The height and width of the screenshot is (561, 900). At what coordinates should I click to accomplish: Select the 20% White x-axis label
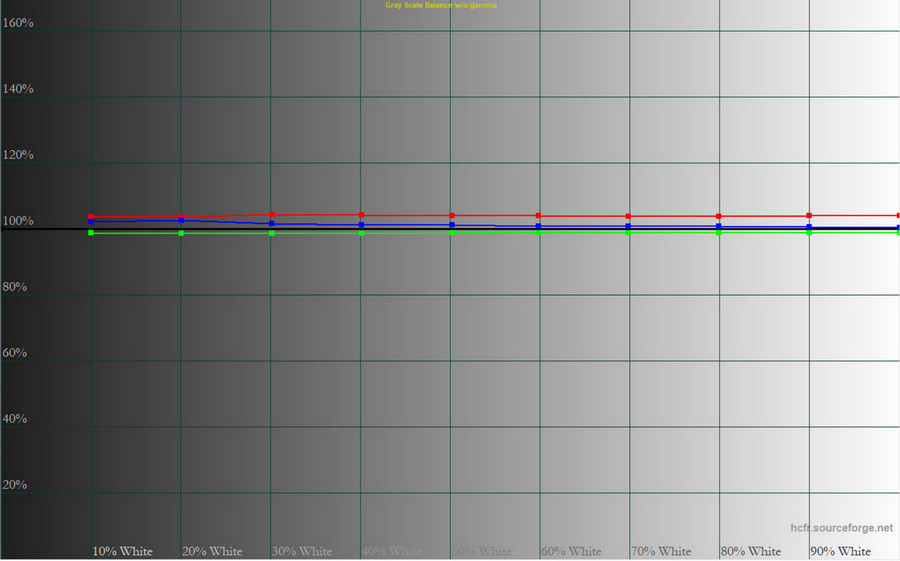212,551
